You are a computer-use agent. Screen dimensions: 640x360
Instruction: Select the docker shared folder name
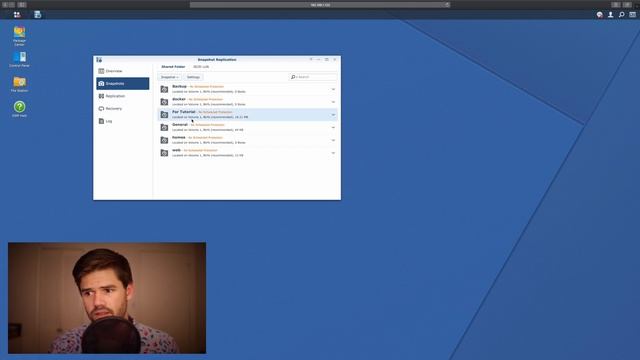[179, 99]
